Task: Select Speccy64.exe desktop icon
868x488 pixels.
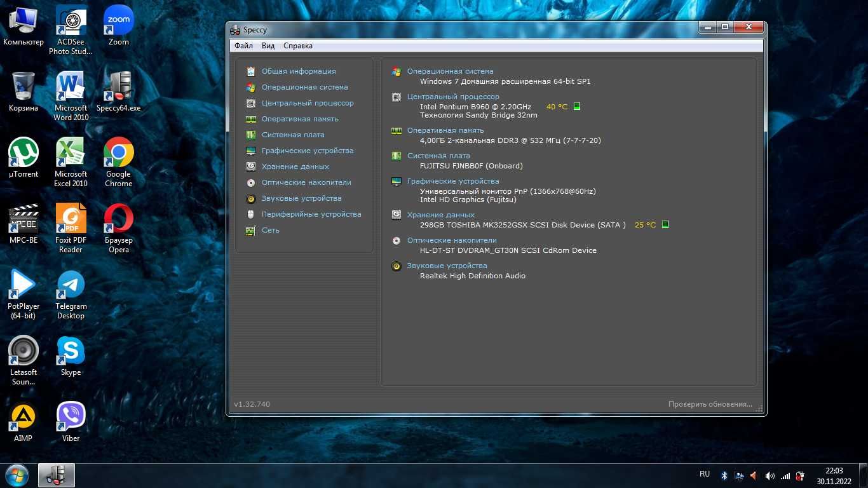Action: click(118, 92)
